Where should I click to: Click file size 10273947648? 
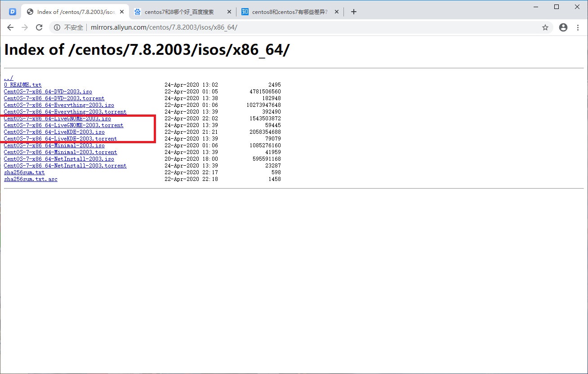264,105
